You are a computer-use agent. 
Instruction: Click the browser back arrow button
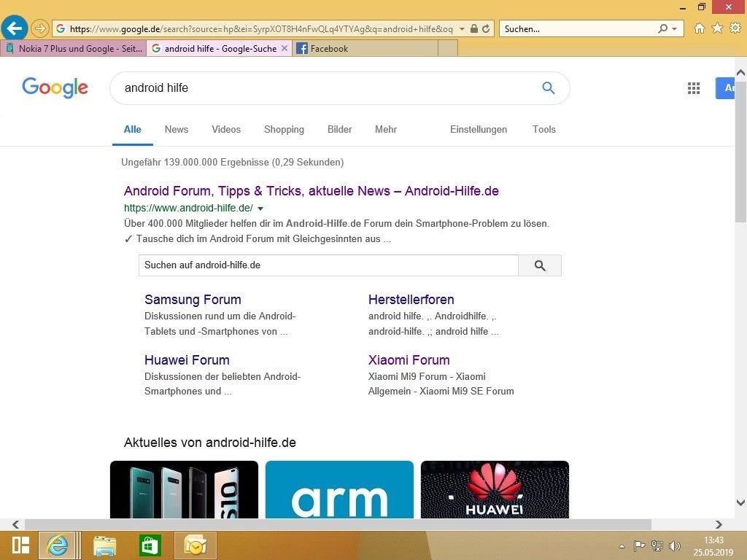[15, 28]
